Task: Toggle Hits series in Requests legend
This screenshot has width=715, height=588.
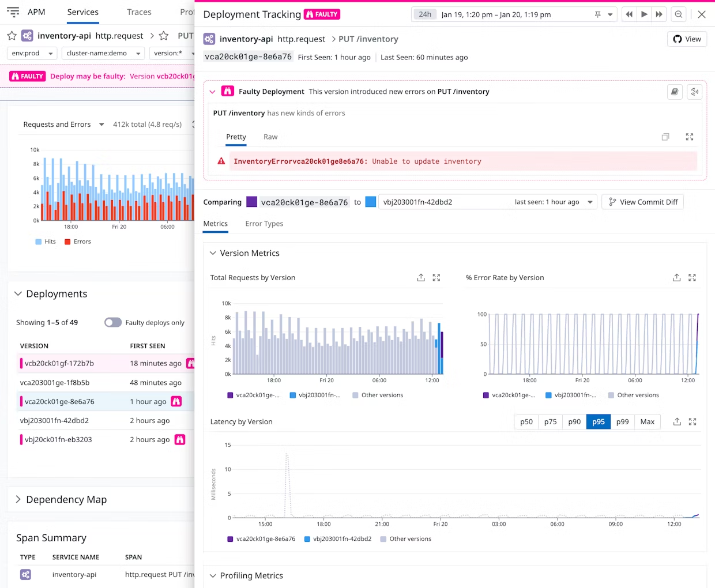Action: click(46, 242)
